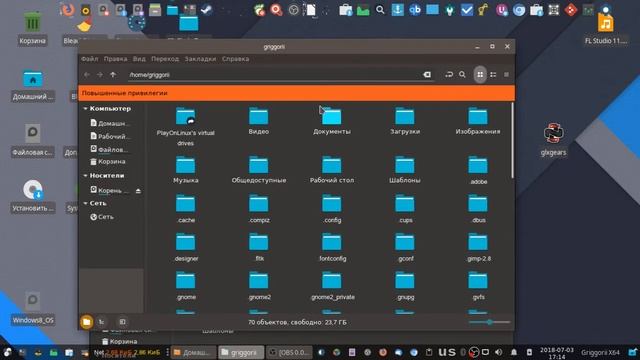This screenshot has height=360, width=640.
Task: Switch to list view
Action: pyautogui.click(x=493, y=75)
